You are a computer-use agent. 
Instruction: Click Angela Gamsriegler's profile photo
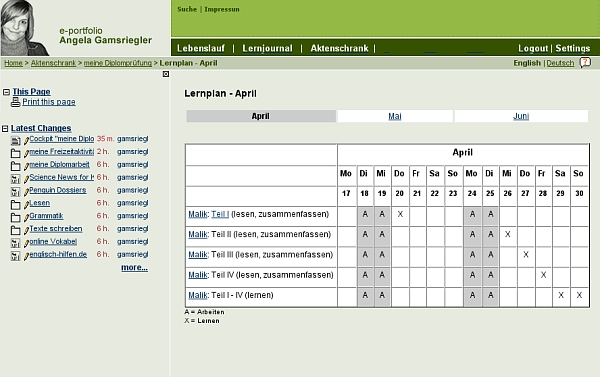(x=24, y=28)
